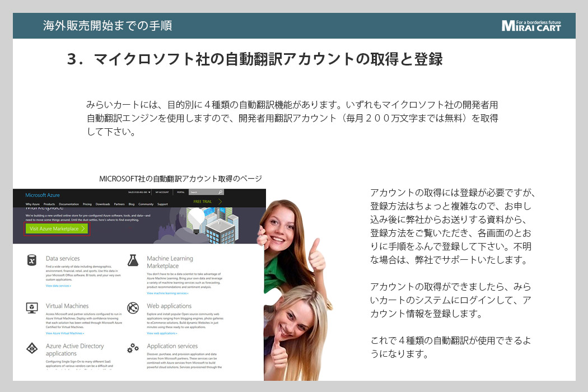Click the Web applications heading
The width and height of the screenshot is (588, 392).
pos(169,306)
